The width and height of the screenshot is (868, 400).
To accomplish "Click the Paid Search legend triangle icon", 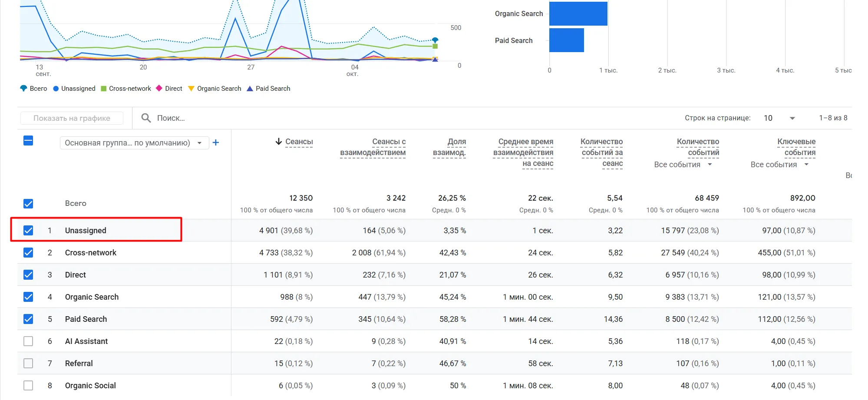I will pos(250,89).
